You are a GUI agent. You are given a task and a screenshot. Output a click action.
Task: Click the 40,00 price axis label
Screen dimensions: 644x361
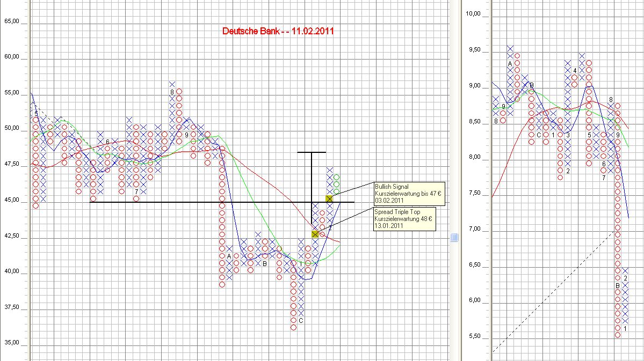point(12,271)
